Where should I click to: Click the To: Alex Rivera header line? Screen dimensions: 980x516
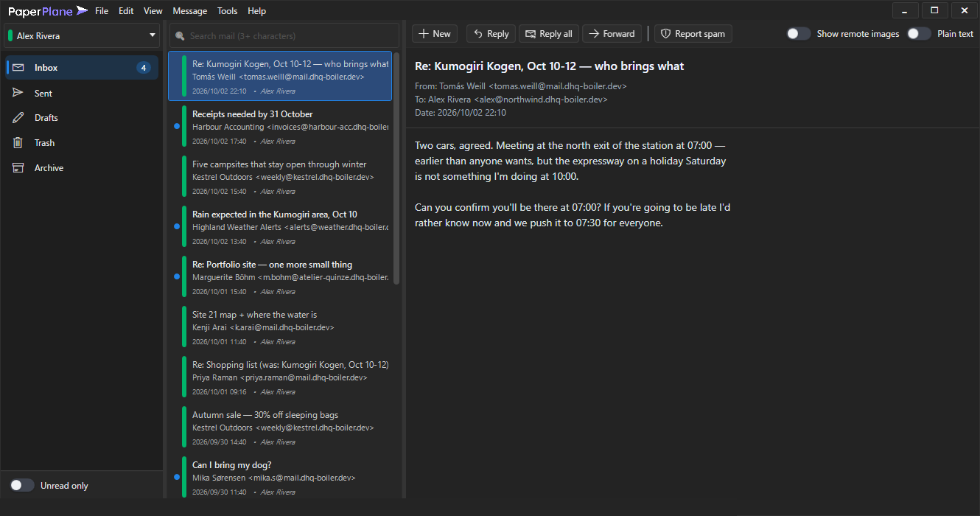point(511,100)
